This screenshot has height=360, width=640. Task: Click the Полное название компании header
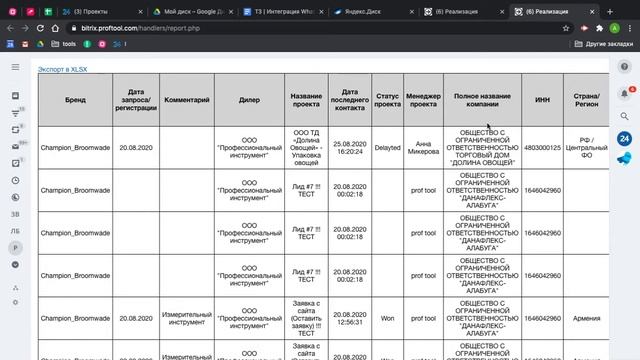coord(482,100)
